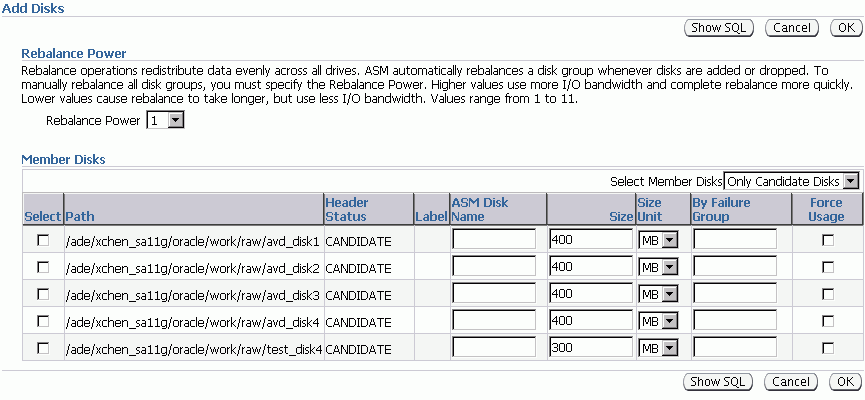Click the Member Disks section heading

[x=63, y=159]
